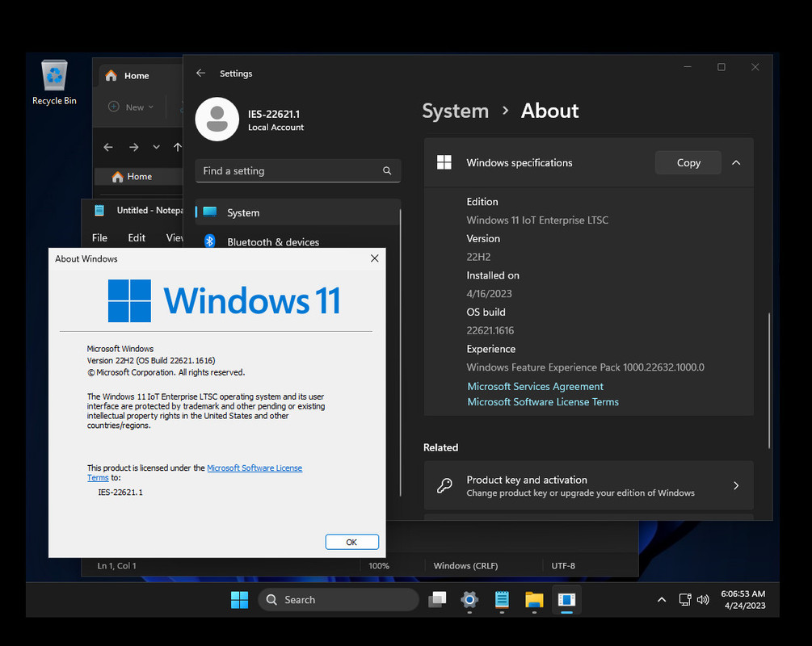
Task: Click the up arrow in File Explorer
Action: coord(178,148)
